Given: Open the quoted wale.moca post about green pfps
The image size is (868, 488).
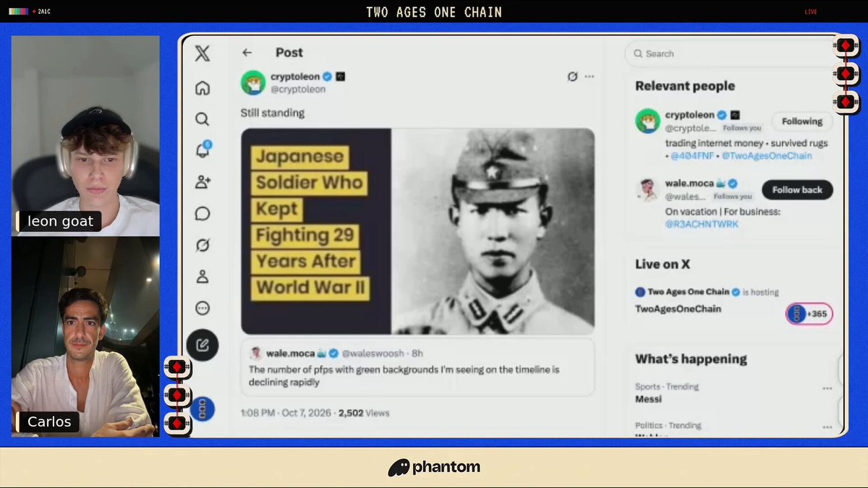Looking at the screenshot, I should 417,367.
